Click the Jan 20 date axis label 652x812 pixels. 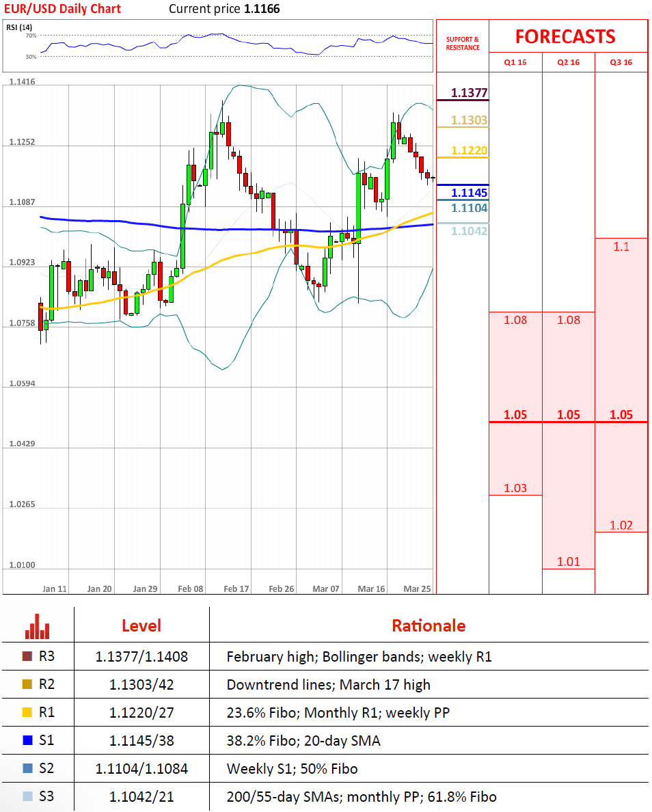[x=99, y=588]
